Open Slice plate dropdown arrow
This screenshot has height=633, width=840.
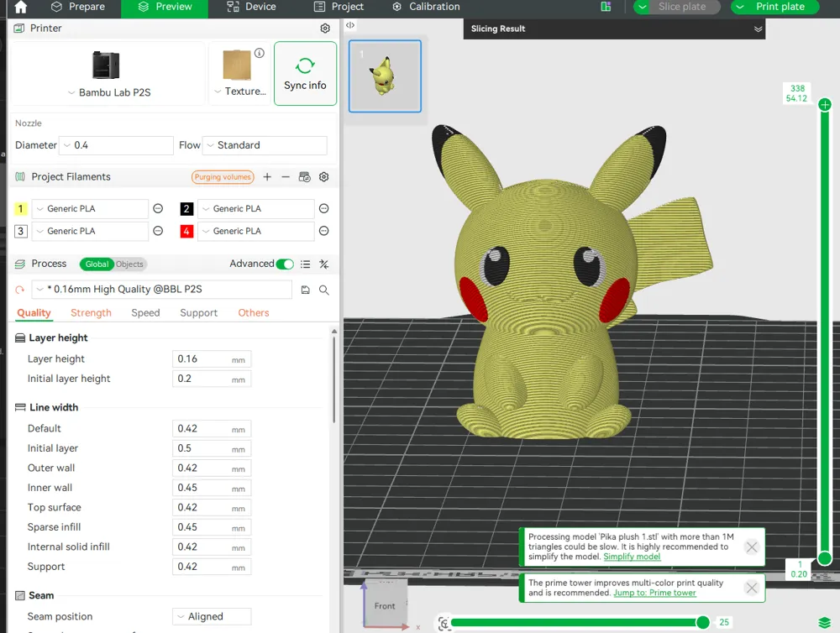[642, 7]
